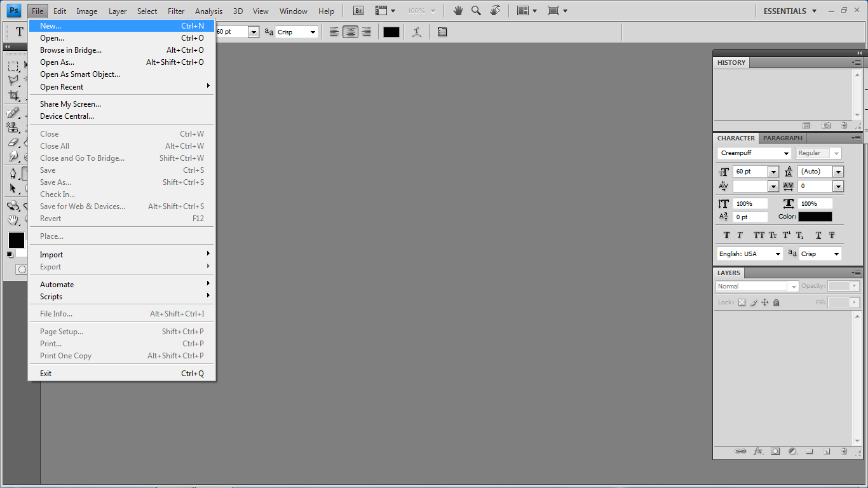
Task: Open font size 60 pt dropdown in Character panel
Action: pyautogui.click(x=773, y=172)
